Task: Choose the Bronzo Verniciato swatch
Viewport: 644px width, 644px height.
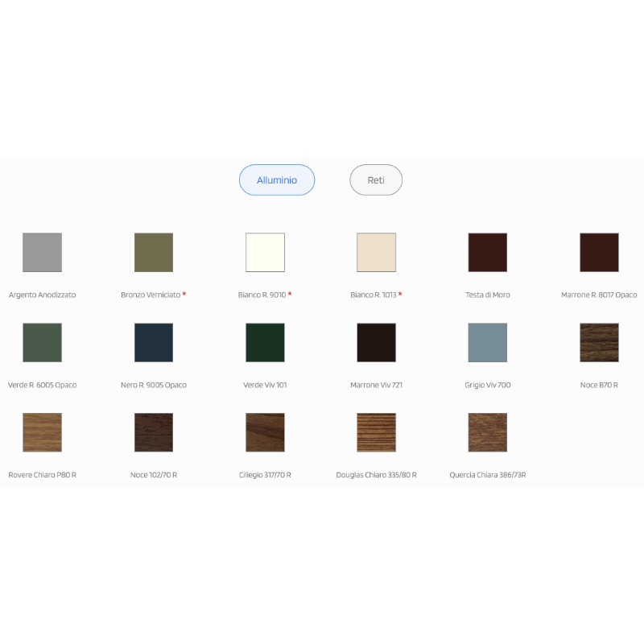Action: pos(154,252)
